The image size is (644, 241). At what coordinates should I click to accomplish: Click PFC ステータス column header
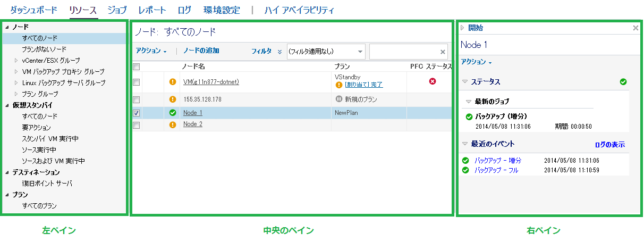[430, 67]
